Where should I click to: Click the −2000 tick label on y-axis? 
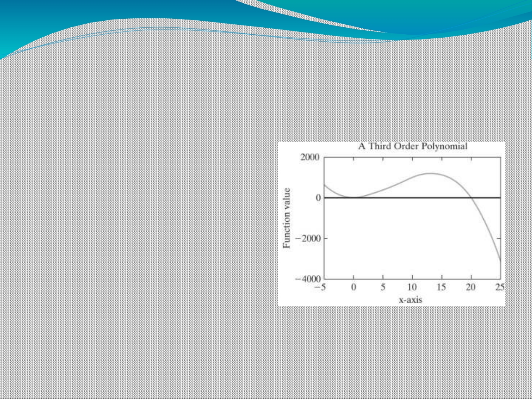307,238
